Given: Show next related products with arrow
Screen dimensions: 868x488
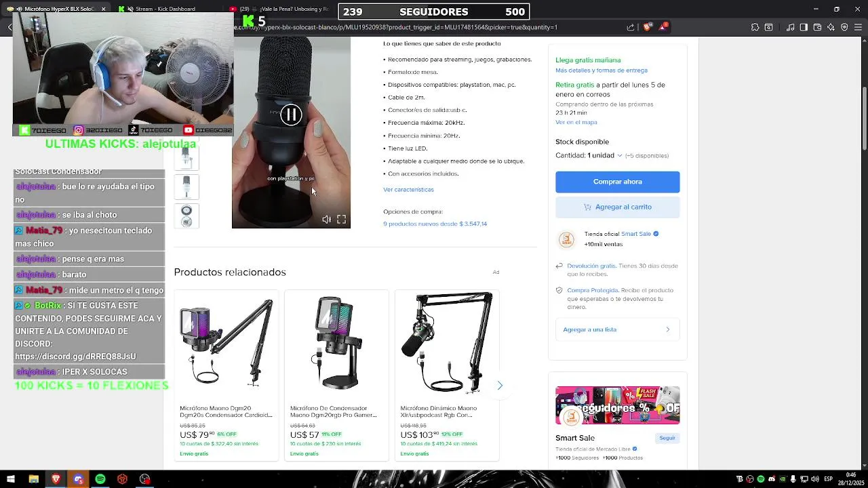Looking at the screenshot, I should 500,386.
